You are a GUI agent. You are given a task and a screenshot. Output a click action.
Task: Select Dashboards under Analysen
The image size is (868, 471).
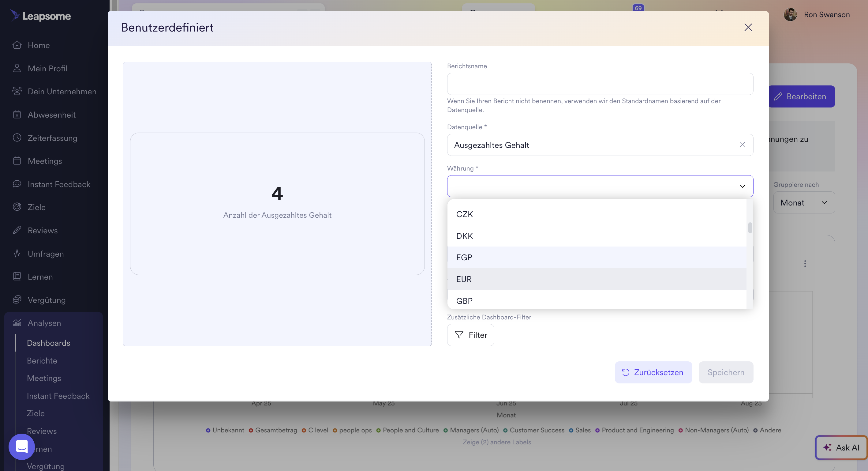pos(48,343)
